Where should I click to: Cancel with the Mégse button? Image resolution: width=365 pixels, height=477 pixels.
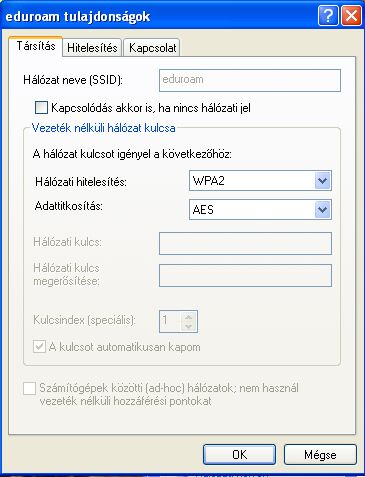pos(320,455)
